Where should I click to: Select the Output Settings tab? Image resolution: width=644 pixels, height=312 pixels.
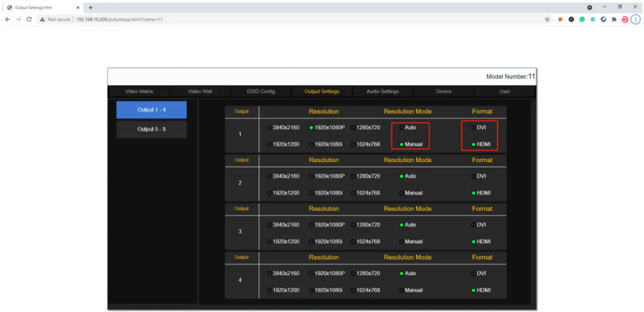322,91
